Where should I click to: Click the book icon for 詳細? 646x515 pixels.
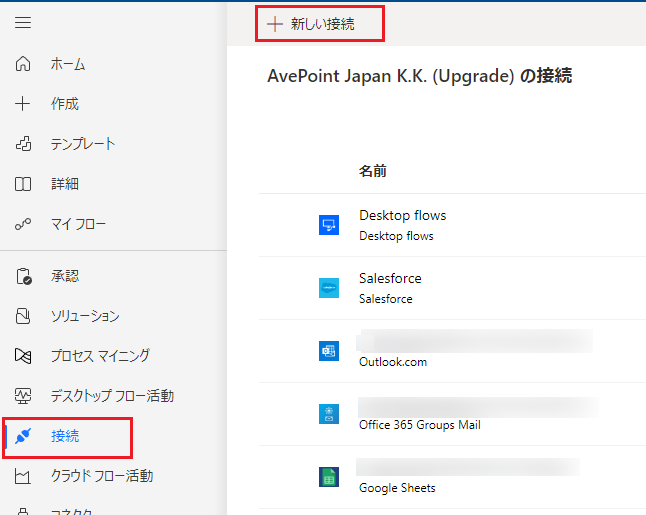coord(23,184)
